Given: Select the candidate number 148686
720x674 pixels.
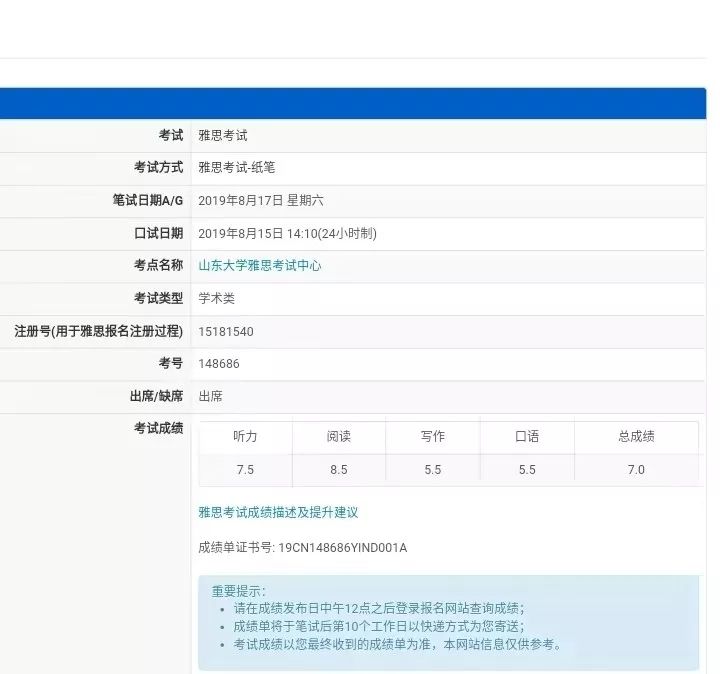Looking at the screenshot, I should 219,364.
